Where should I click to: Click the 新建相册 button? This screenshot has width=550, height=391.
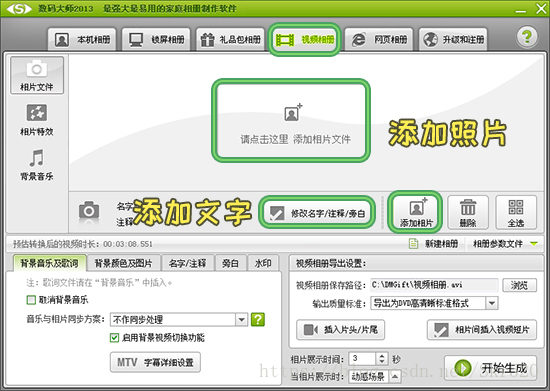coord(434,243)
